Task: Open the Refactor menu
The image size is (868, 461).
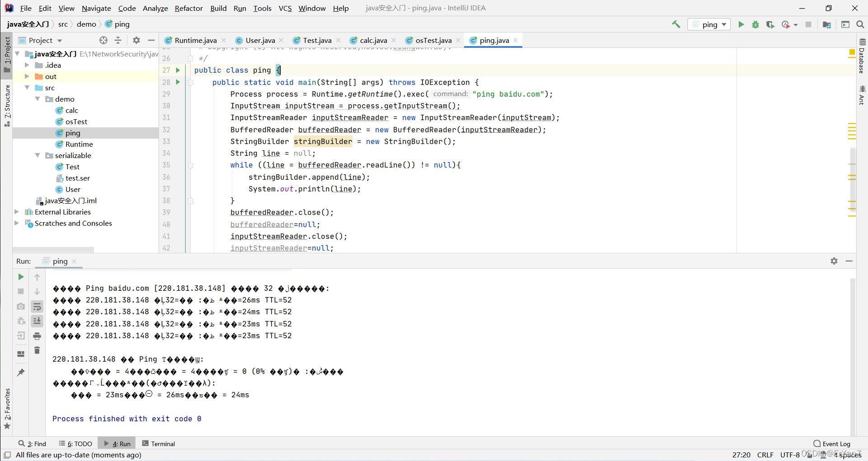Action: pyautogui.click(x=188, y=8)
